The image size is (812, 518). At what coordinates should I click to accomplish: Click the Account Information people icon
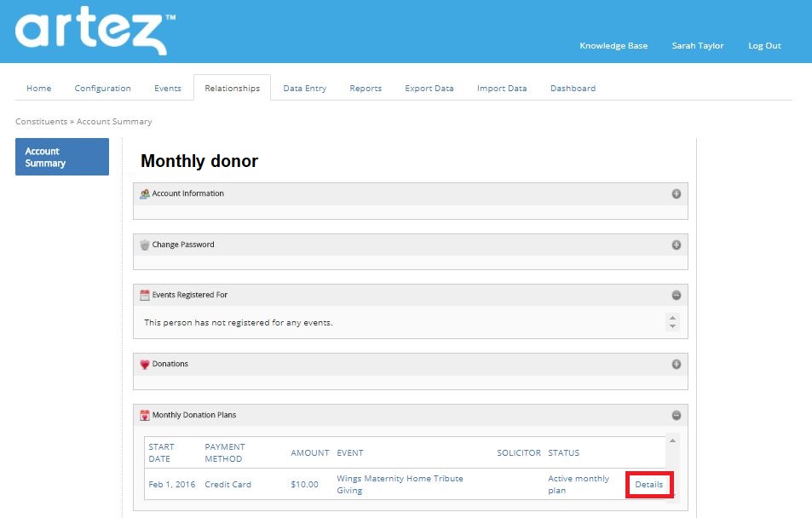pos(145,193)
